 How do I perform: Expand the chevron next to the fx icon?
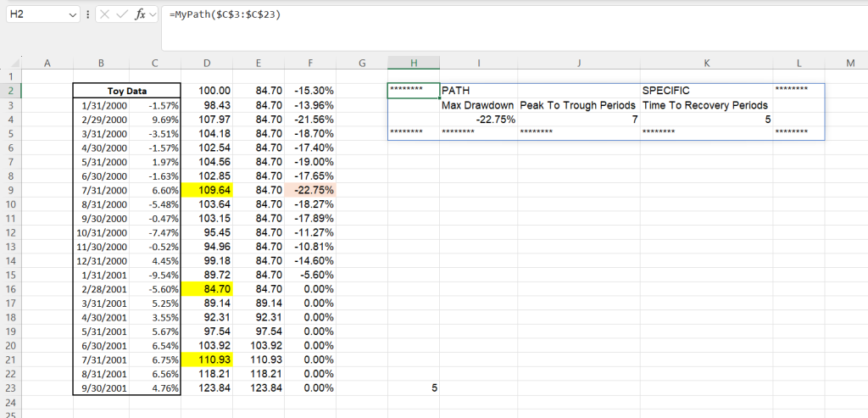tap(153, 15)
